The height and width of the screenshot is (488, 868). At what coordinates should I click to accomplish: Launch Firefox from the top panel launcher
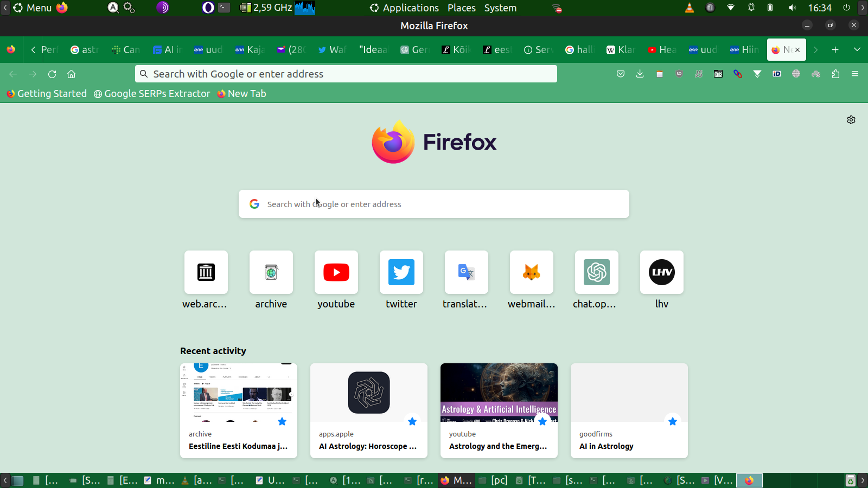(62, 8)
